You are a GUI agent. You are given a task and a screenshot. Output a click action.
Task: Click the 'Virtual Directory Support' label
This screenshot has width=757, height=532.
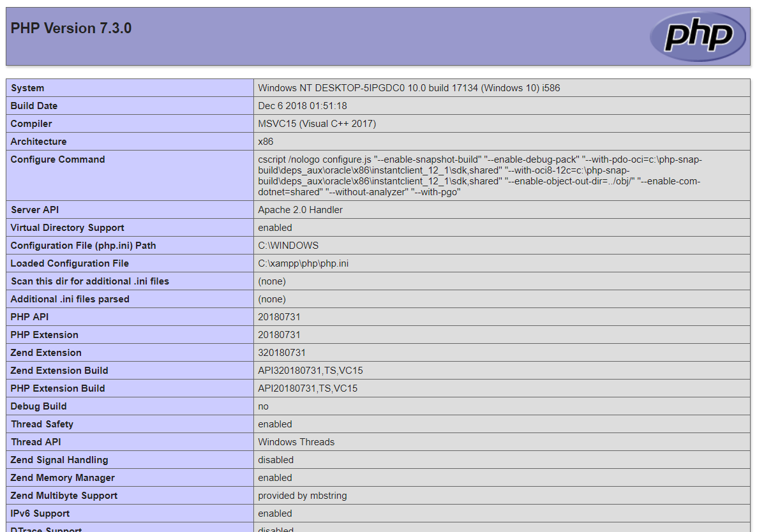tap(67, 228)
